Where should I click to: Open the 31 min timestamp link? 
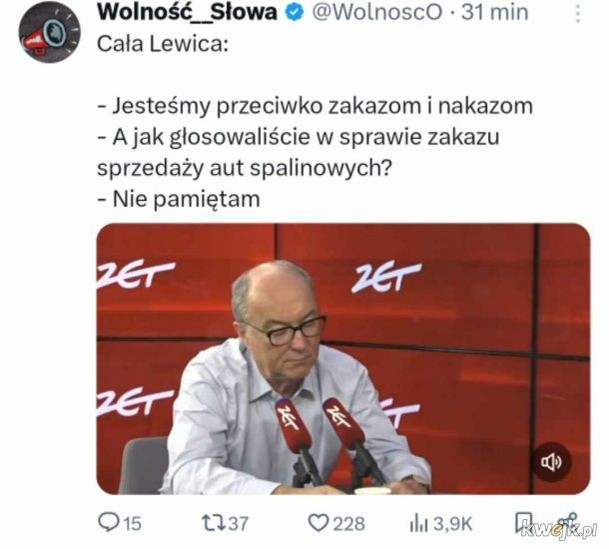pyautogui.click(x=494, y=12)
